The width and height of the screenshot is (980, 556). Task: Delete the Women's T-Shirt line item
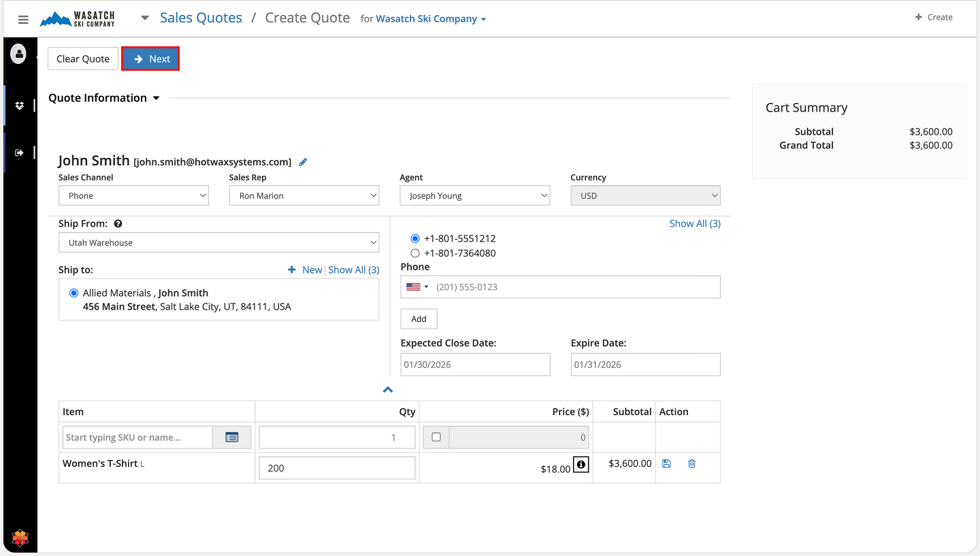(691, 463)
